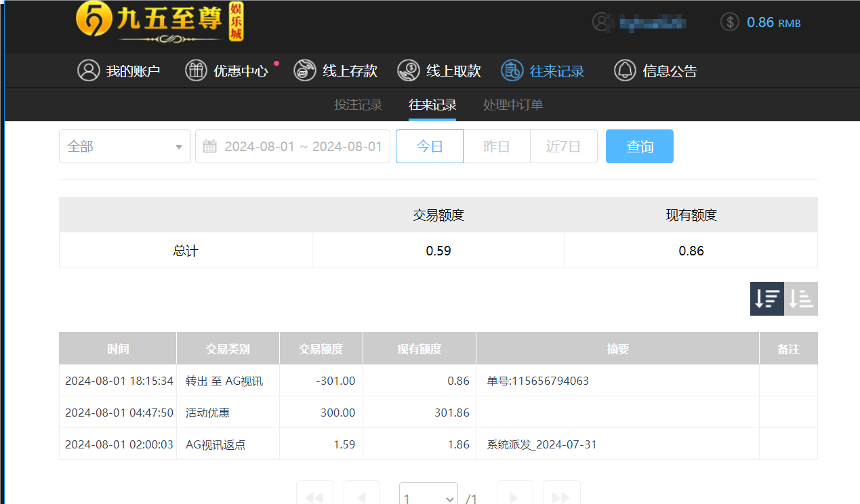
Task: Open the page number dropdown
Action: (428, 497)
